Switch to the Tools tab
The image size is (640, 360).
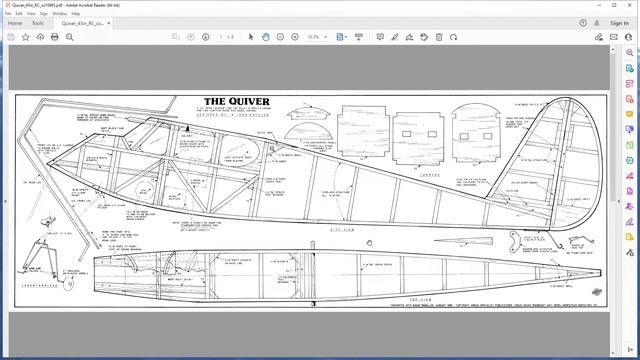pyautogui.click(x=38, y=23)
